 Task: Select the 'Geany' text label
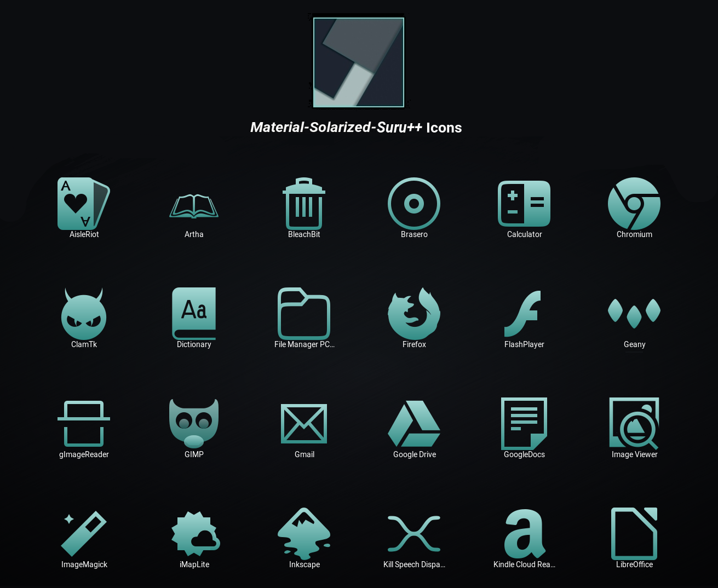pyautogui.click(x=634, y=344)
